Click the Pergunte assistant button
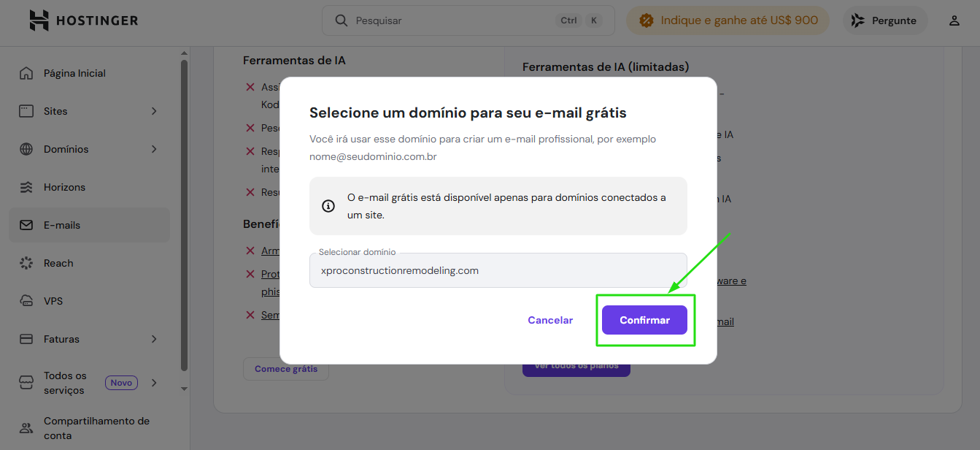The image size is (980, 450). tap(885, 20)
